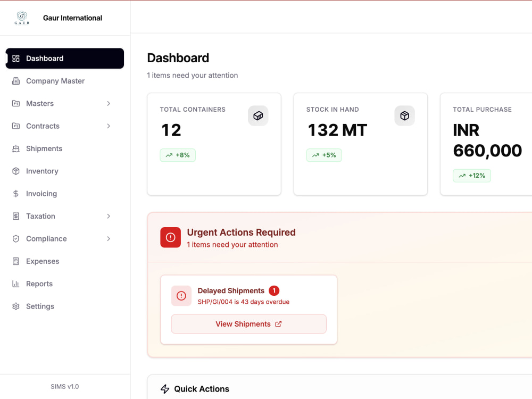The height and width of the screenshot is (399, 532).
Task: Click the Compliance label in sidebar
Action: pos(46,239)
